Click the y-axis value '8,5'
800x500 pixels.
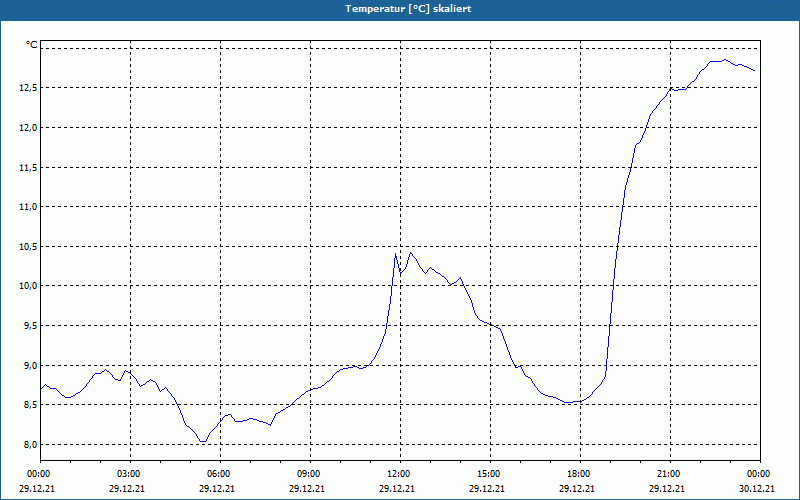tap(31, 405)
